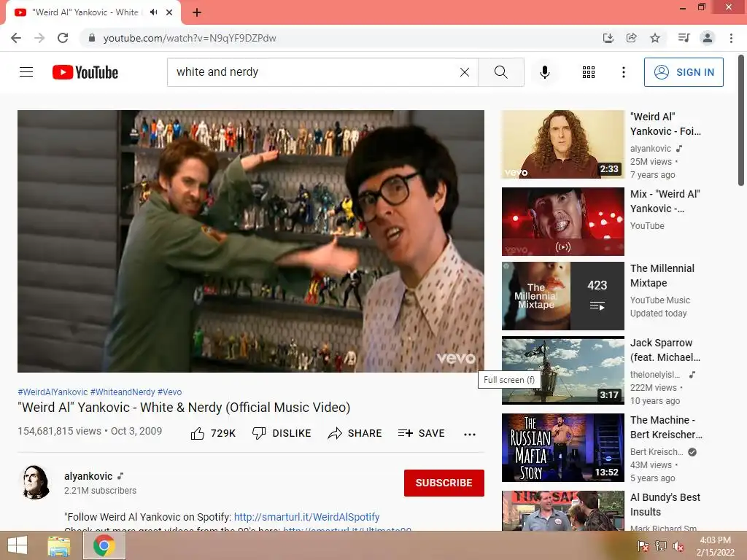747x560 pixels.
Task: Click the Chrome taskbar icon
Action: [x=104, y=545]
